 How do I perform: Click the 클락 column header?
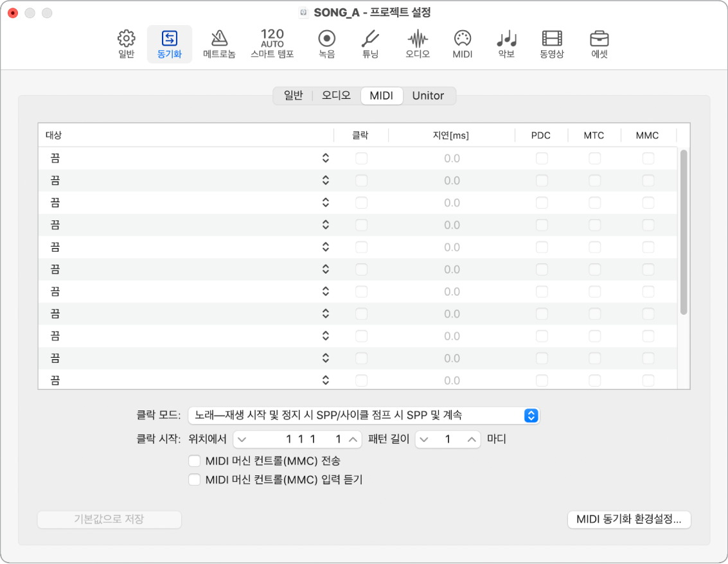point(360,136)
